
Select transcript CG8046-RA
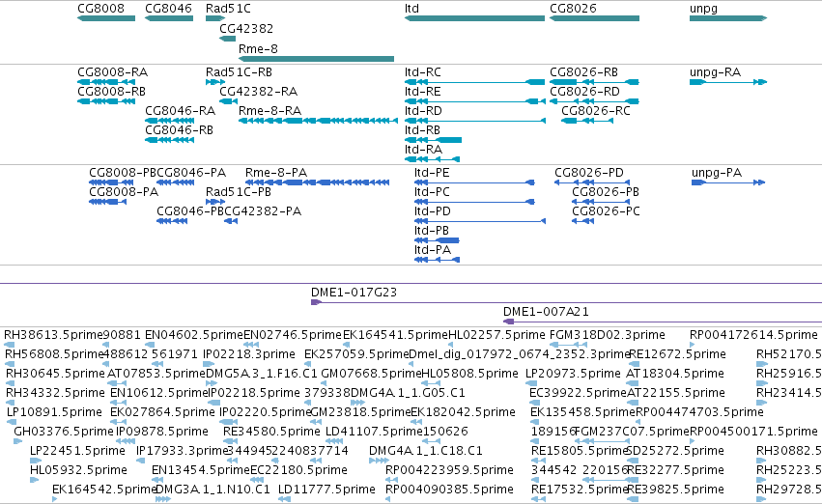pos(169,121)
